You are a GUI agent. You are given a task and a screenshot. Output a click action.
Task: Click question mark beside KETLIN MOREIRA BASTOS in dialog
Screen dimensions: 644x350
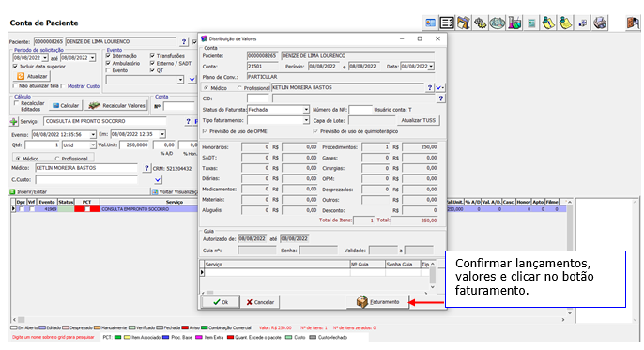[430, 88]
